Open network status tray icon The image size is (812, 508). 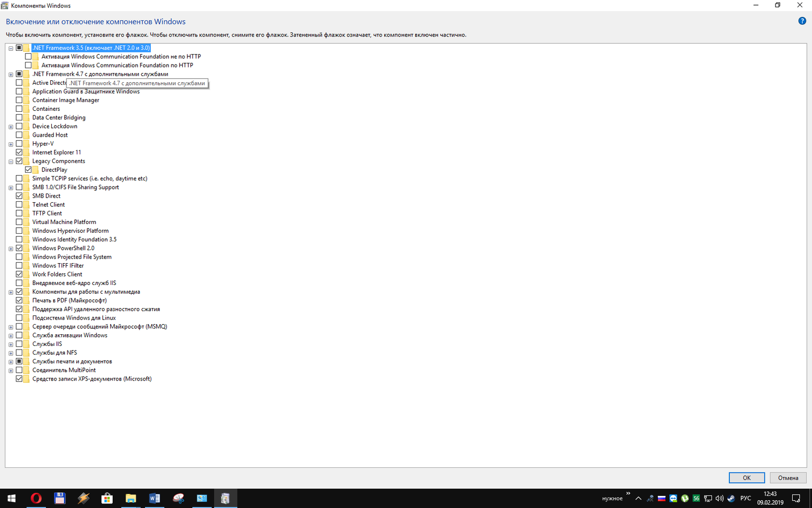(708, 498)
